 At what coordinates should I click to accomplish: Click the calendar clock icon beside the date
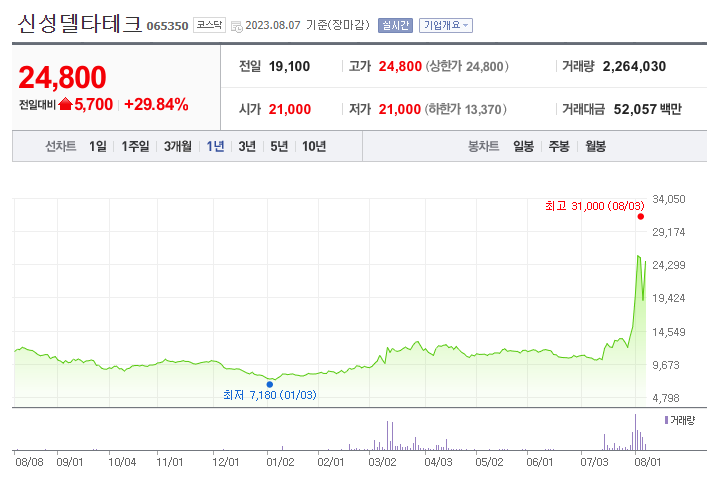pyautogui.click(x=237, y=27)
